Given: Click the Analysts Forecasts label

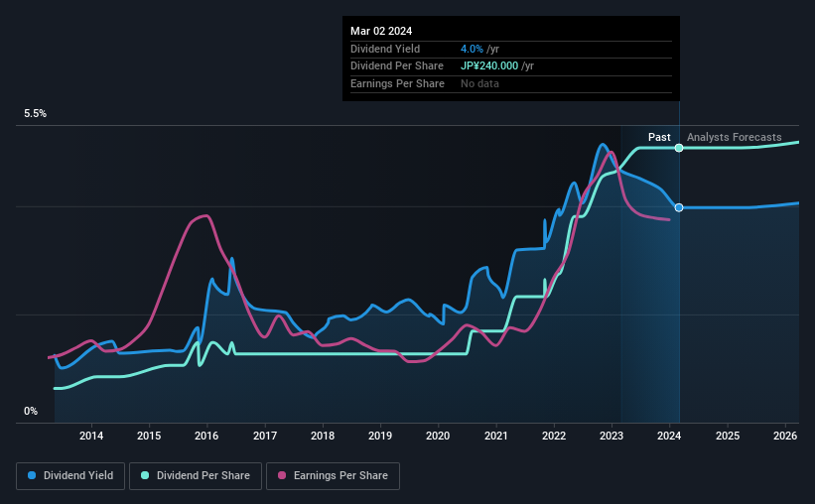Looking at the screenshot, I should coord(734,137).
